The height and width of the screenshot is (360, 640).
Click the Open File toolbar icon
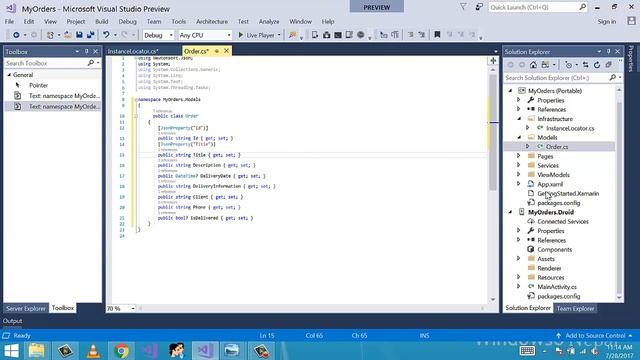pos(68,35)
